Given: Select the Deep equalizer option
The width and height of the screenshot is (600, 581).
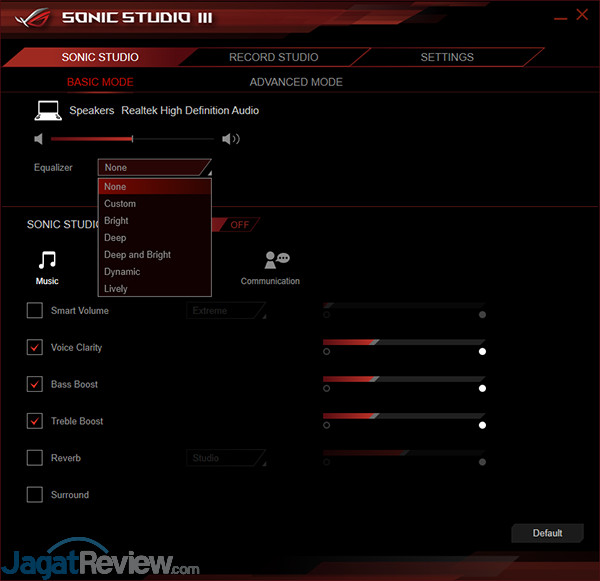Looking at the screenshot, I should coord(155,238).
